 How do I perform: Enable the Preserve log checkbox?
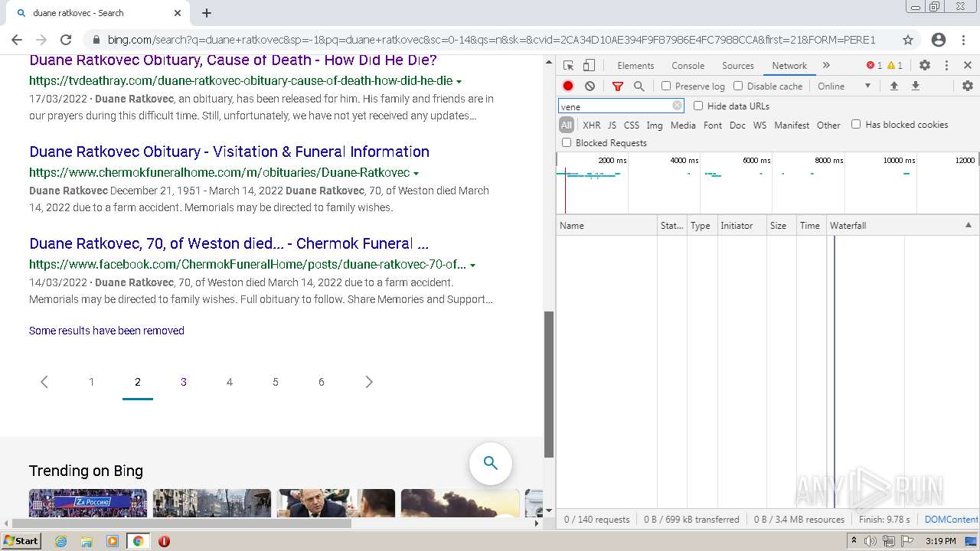666,86
